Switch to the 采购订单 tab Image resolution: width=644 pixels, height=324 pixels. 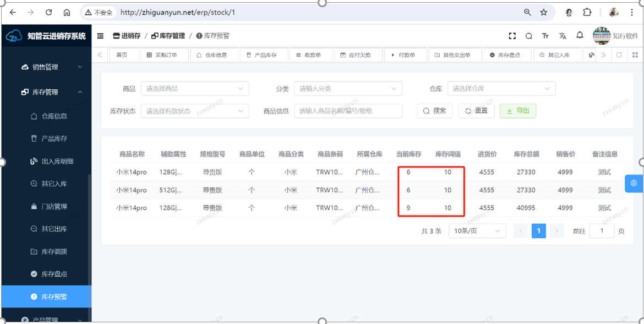[x=165, y=55]
